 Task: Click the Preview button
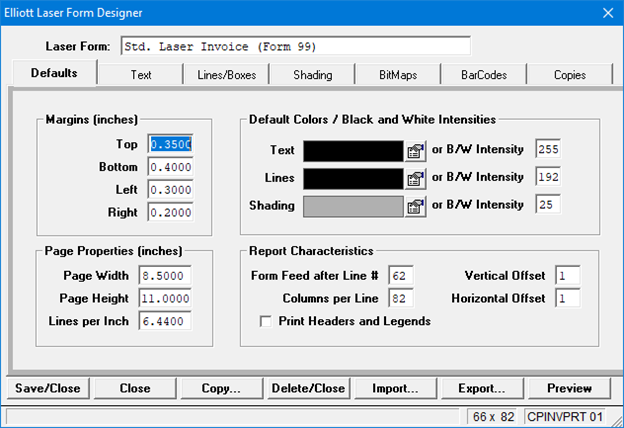569,388
